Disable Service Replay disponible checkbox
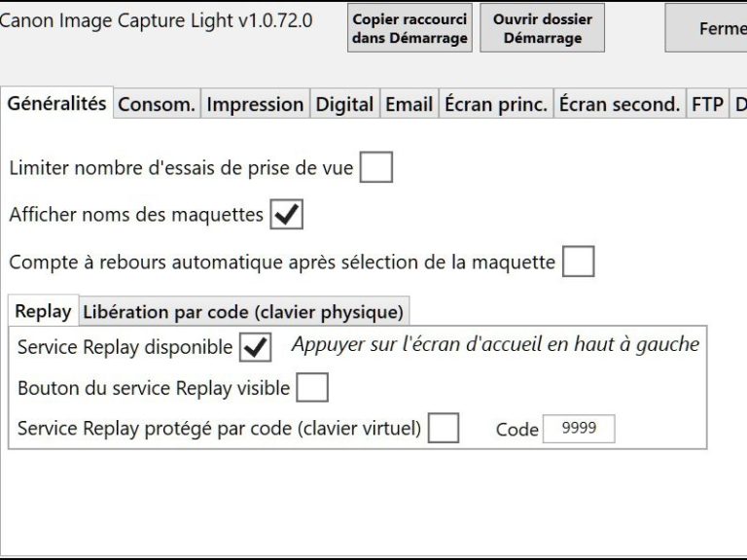 tap(255, 346)
